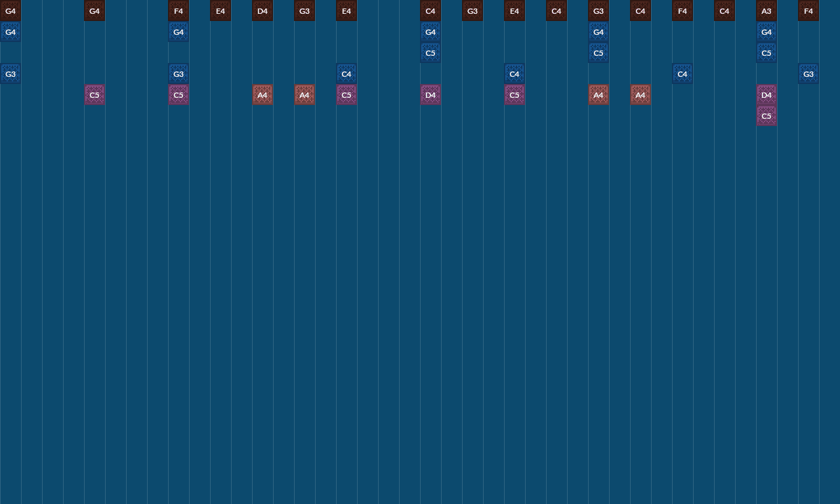This screenshot has height=504, width=840.
Task: Select the blue G4 note under the brown F4
Action: (178, 31)
